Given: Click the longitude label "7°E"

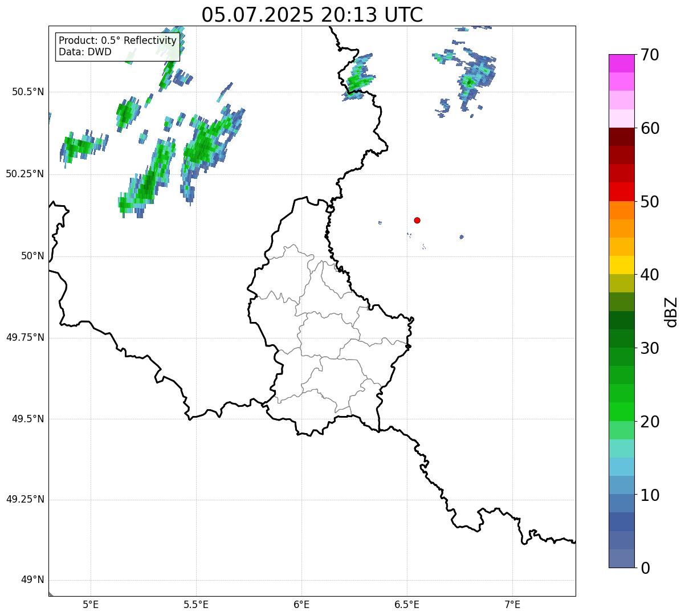Looking at the screenshot, I should pyautogui.click(x=512, y=604).
